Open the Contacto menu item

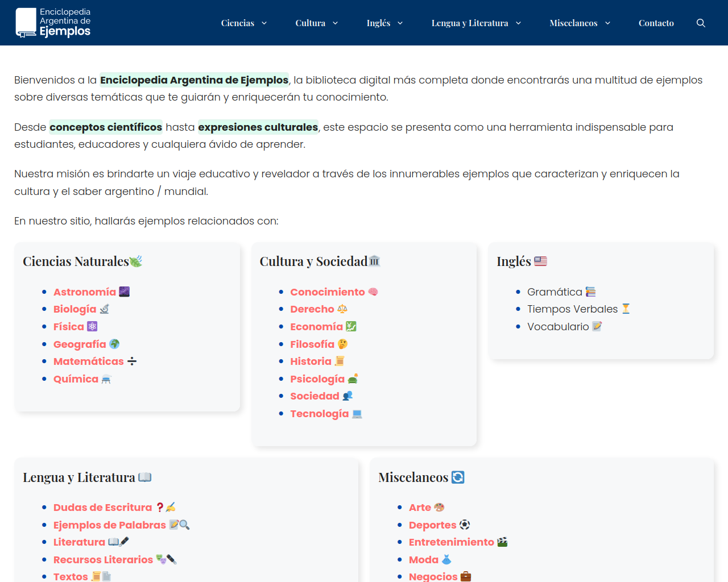tap(656, 23)
